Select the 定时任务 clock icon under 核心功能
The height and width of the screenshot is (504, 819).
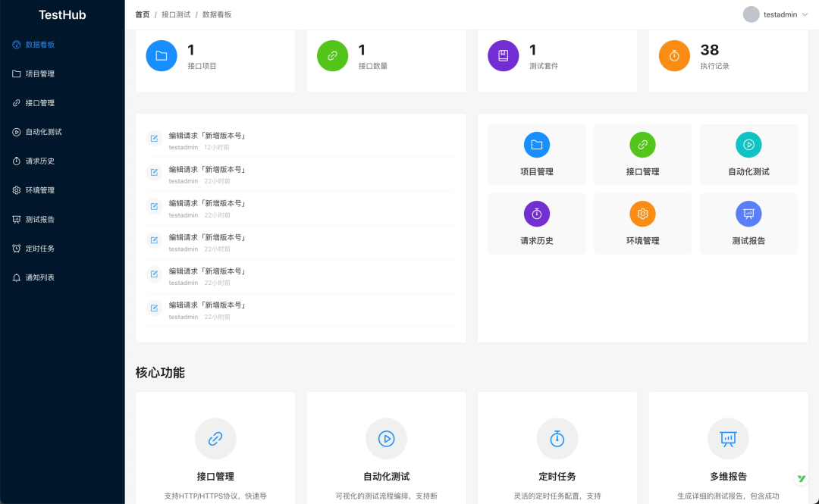tap(557, 438)
